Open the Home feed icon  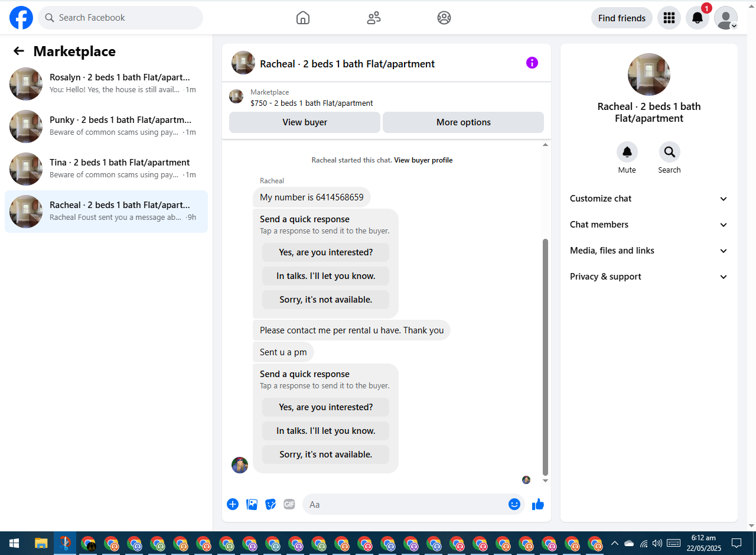pyautogui.click(x=302, y=18)
